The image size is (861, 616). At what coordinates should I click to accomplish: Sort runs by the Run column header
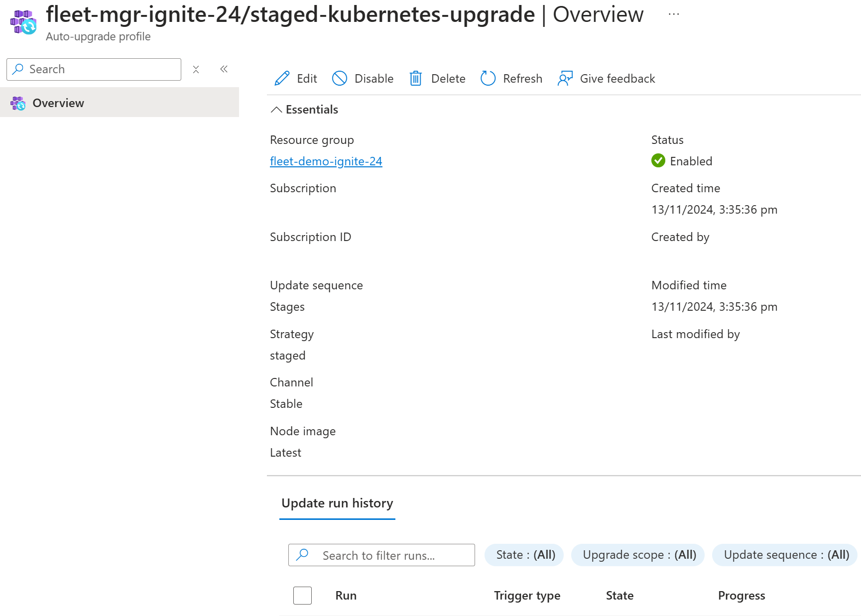[346, 596]
